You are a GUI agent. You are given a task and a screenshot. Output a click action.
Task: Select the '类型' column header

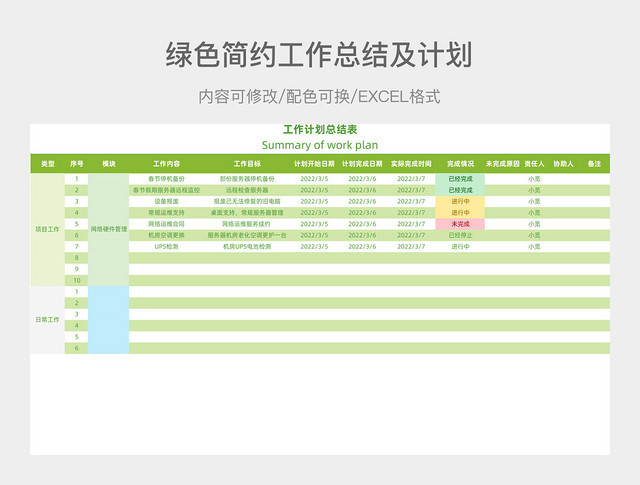tap(48, 164)
